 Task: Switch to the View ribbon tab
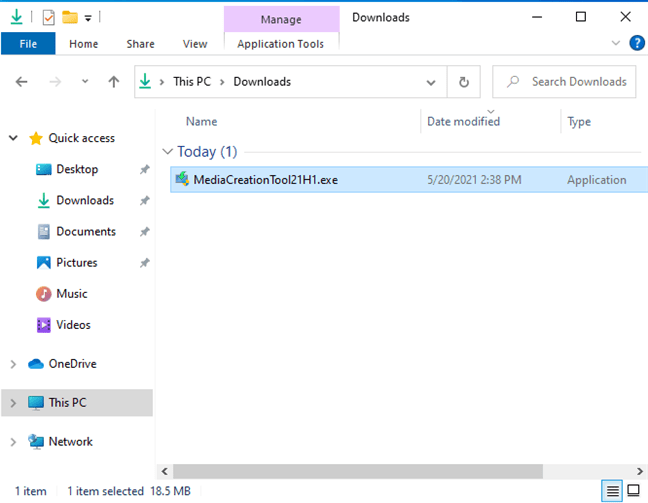[x=195, y=44]
